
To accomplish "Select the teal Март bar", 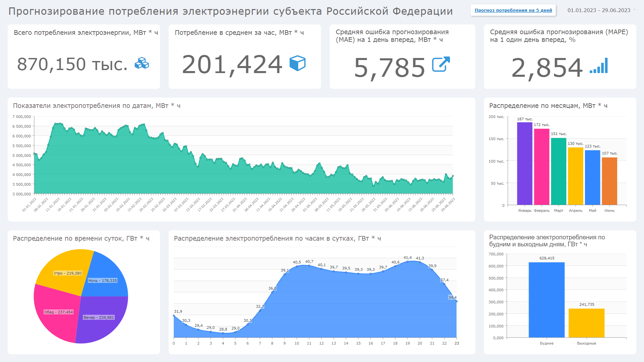I will 558,171.
